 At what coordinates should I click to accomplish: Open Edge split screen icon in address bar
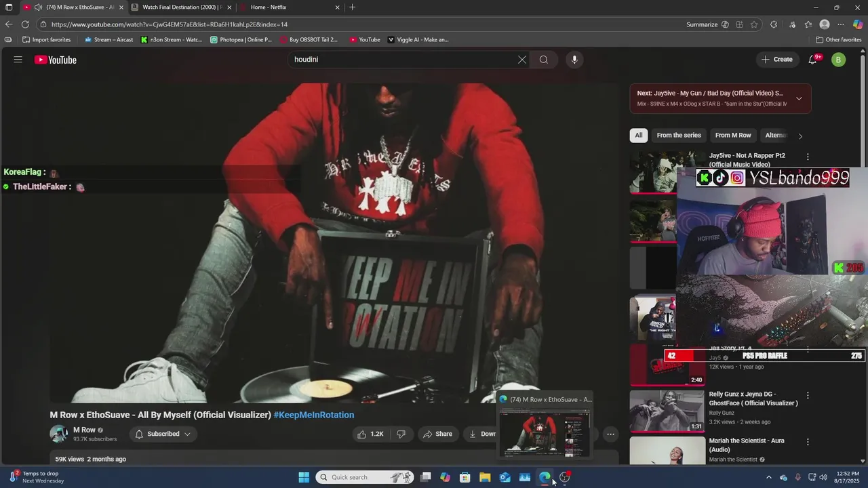(x=739, y=24)
